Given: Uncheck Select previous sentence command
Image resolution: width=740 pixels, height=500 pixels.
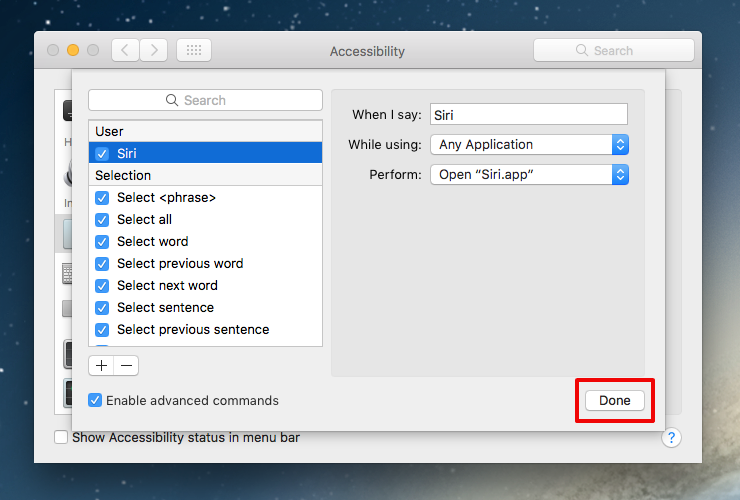Looking at the screenshot, I should click(102, 330).
